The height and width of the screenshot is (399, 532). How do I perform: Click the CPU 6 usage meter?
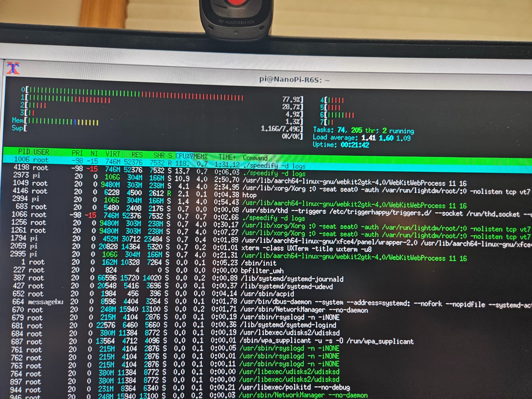point(337,115)
